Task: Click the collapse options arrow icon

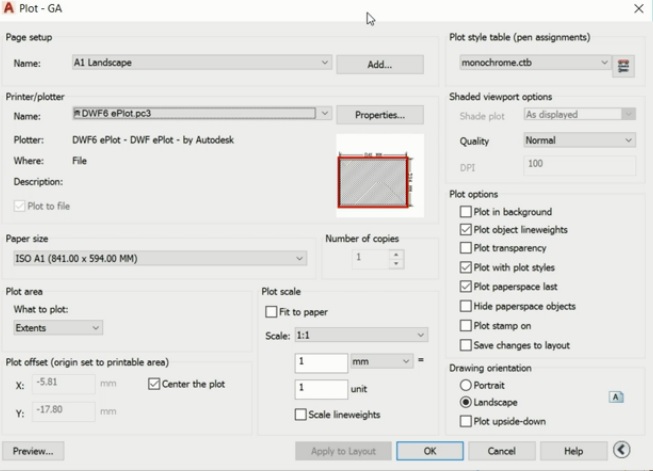Action: 621,450
